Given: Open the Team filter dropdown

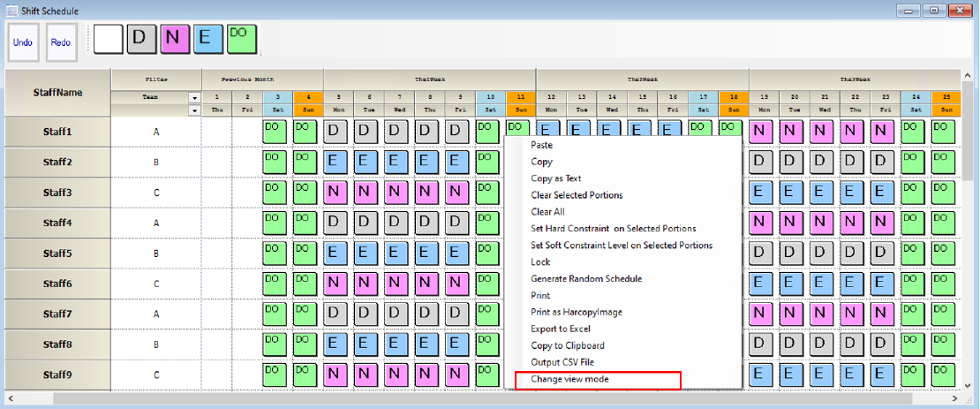Looking at the screenshot, I should point(194,98).
